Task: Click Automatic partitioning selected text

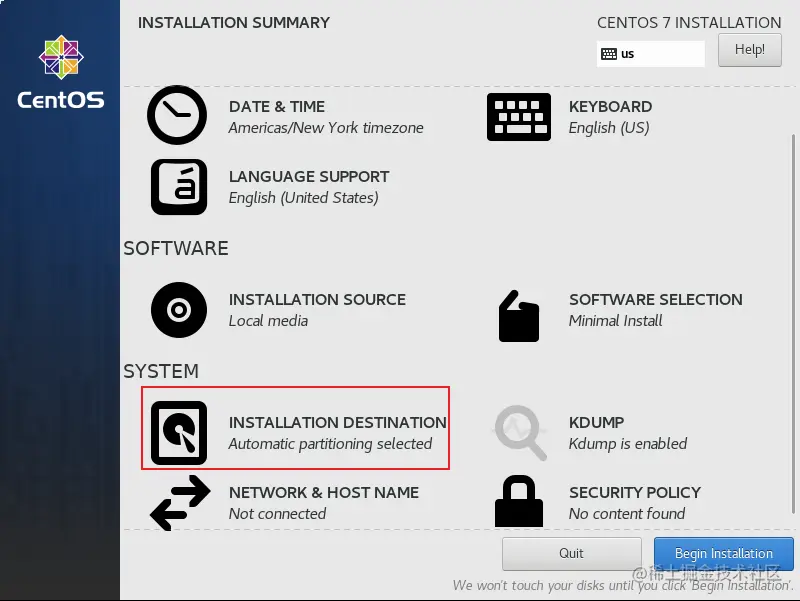Action: point(330,444)
